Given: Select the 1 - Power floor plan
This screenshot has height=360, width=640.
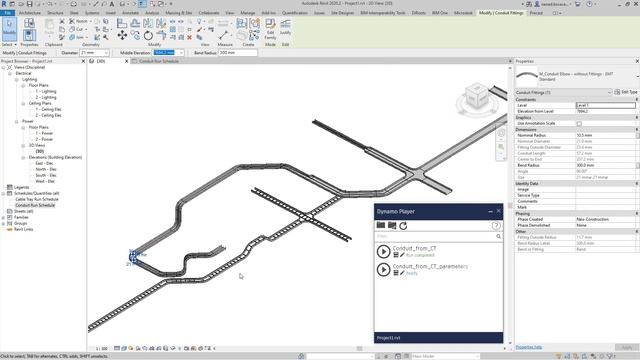Looking at the screenshot, I should point(44,133).
